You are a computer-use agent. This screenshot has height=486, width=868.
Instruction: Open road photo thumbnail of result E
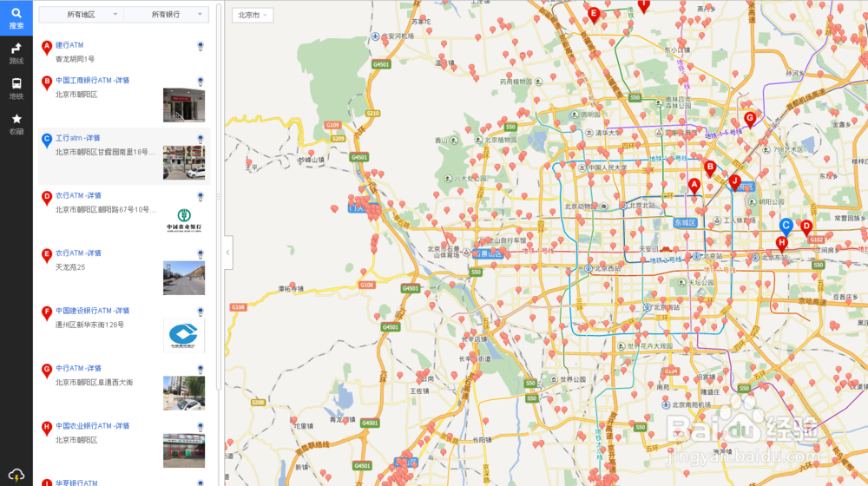click(184, 278)
